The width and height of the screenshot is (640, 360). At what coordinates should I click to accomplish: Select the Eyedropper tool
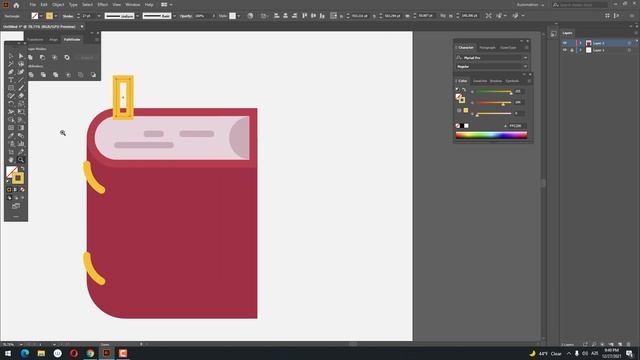pos(11,136)
